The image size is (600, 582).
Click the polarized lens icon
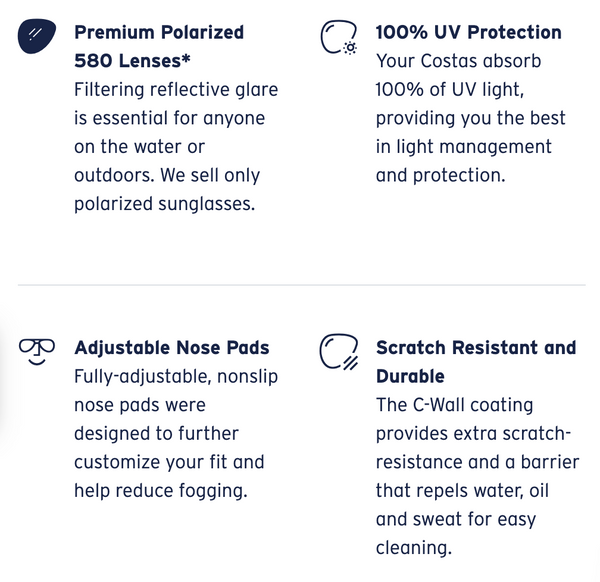coord(37,37)
